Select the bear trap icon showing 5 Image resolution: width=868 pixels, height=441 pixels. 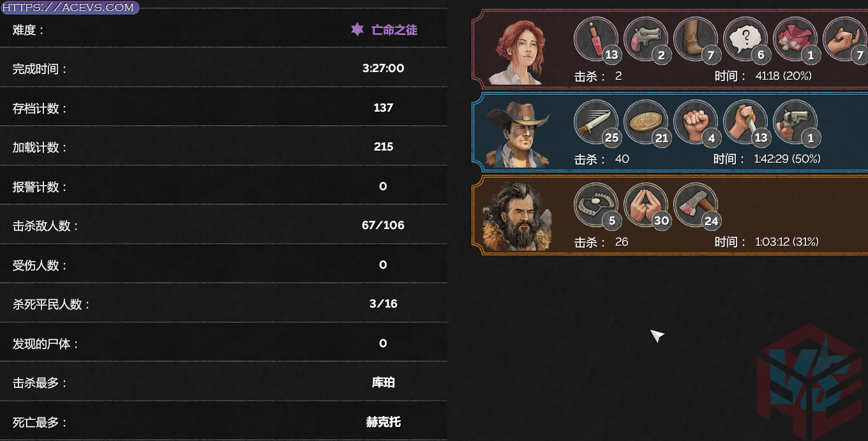pyautogui.click(x=596, y=206)
